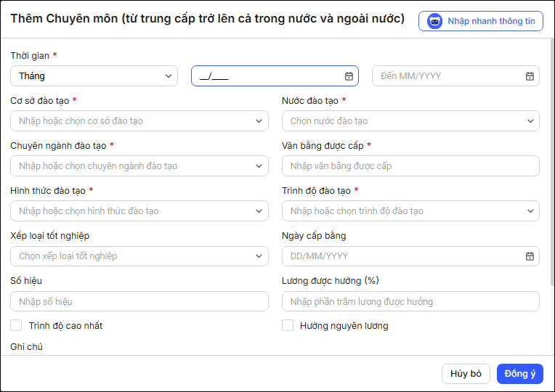Enable the Hưởng nguyên lương checkbox

(x=288, y=325)
